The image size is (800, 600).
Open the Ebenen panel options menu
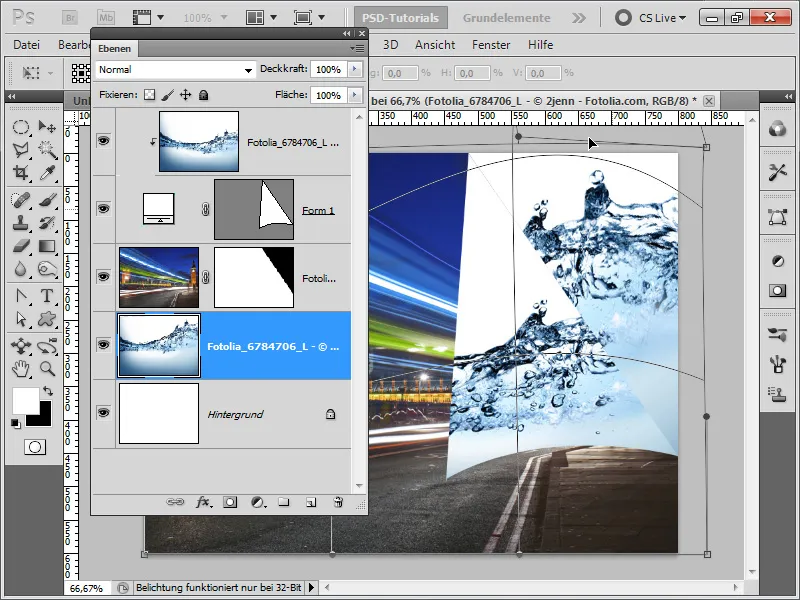click(x=357, y=48)
